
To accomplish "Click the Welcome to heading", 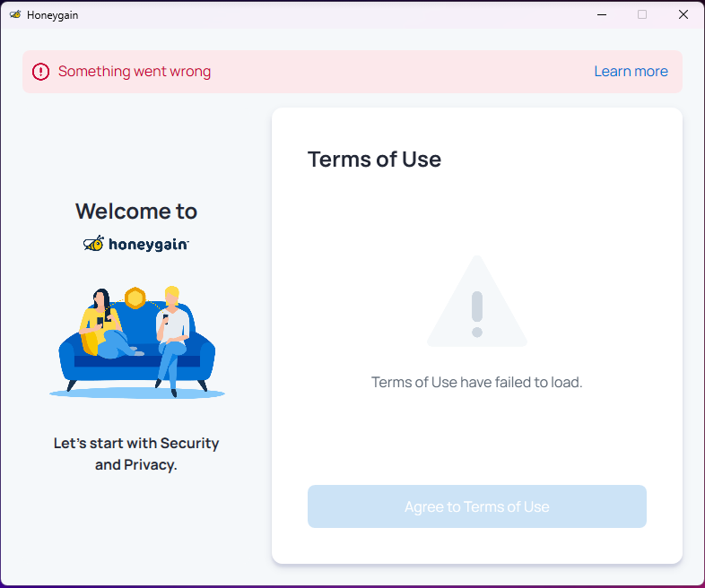I will pos(136,212).
